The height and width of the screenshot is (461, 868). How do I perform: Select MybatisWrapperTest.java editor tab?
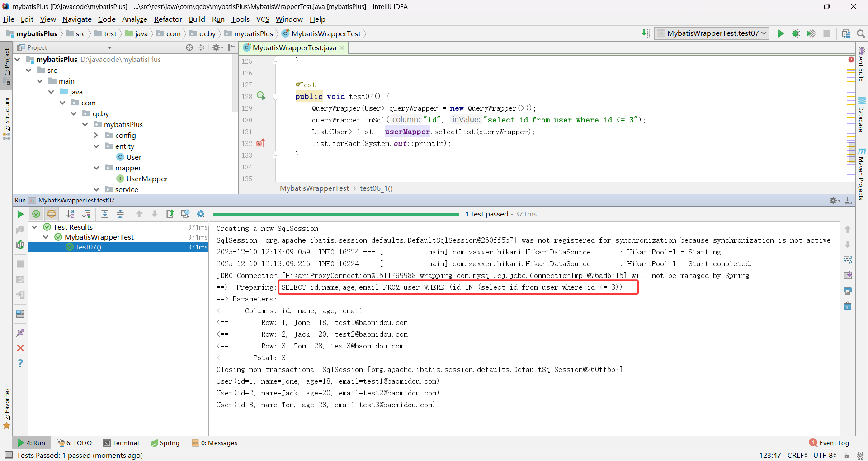(x=294, y=47)
